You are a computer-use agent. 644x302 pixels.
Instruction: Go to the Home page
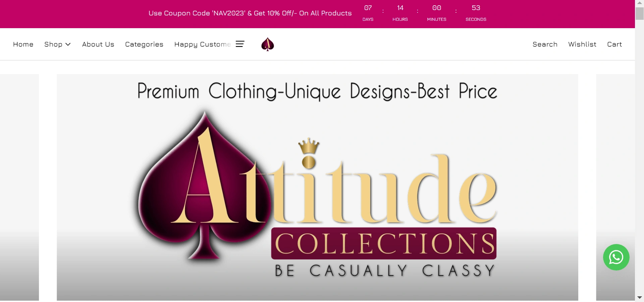click(x=23, y=44)
